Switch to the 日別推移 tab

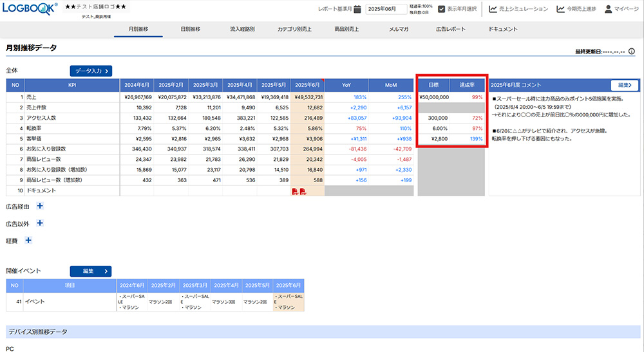pyautogui.click(x=190, y=29)
